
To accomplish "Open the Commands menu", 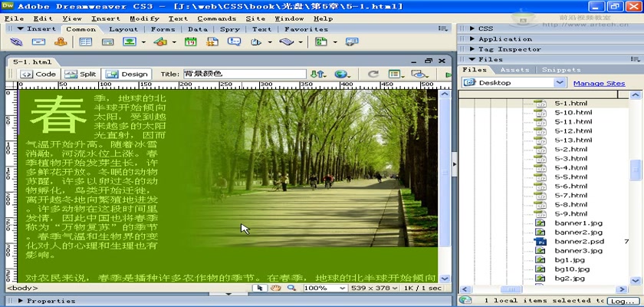I will 217,18.
